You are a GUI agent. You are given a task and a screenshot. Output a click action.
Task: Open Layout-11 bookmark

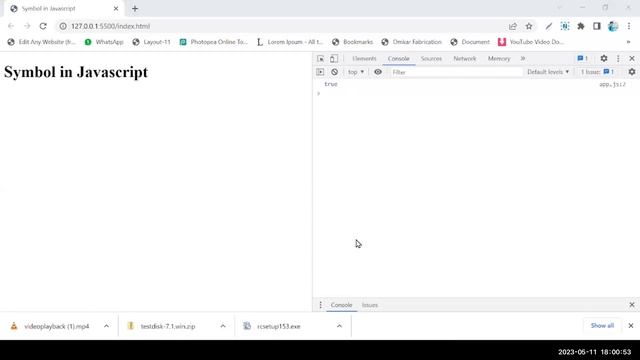(151, 42)
